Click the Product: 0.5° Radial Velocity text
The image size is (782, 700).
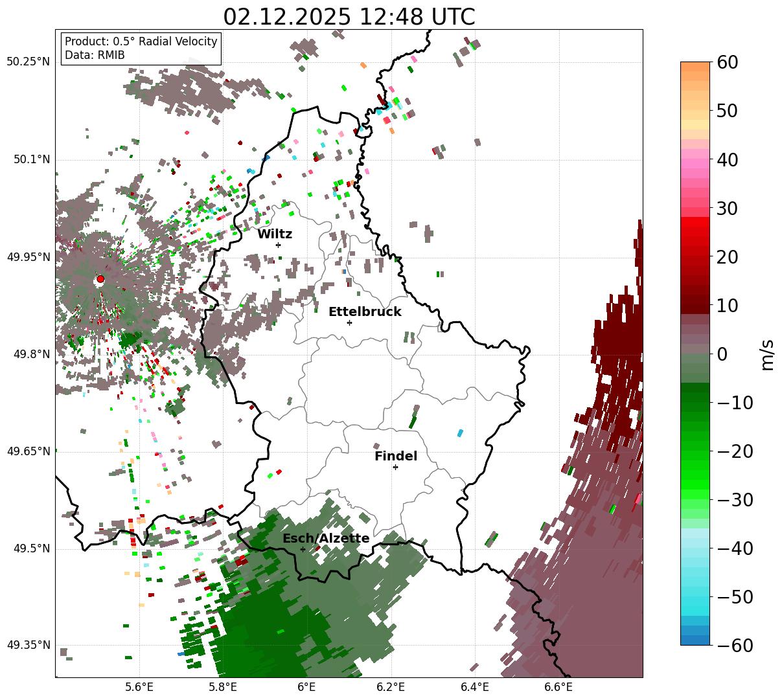(141, 41)
